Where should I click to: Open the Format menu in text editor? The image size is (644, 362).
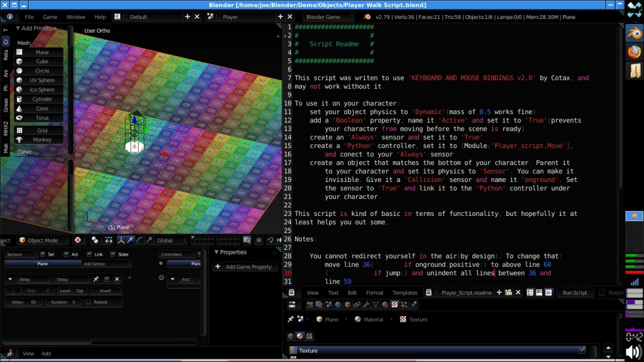(375, 293)
